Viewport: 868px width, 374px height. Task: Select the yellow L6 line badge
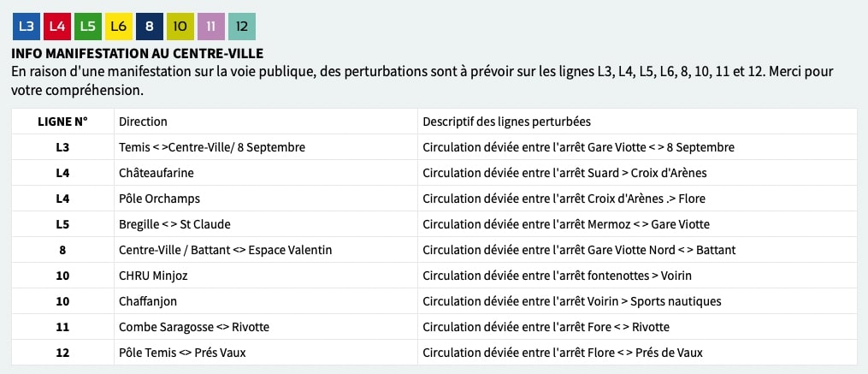[119, 27]
